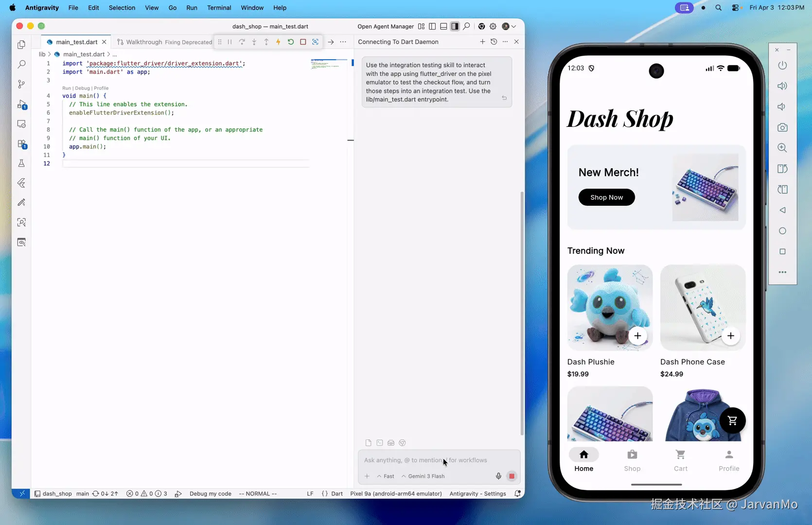Open the Gemini 3 Flash model selector

pyautogui.click(x=423, y=476)
